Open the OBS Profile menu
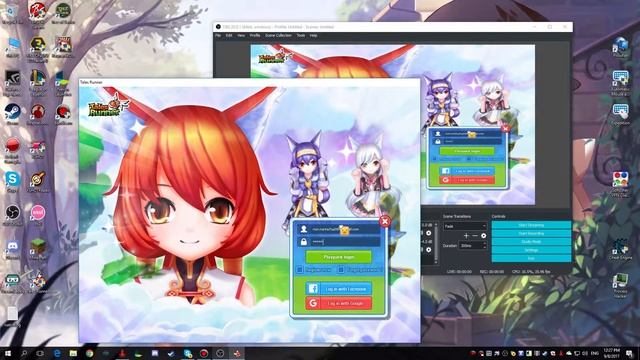Screen dimensions: 640x360 click(x=255, y=36)
